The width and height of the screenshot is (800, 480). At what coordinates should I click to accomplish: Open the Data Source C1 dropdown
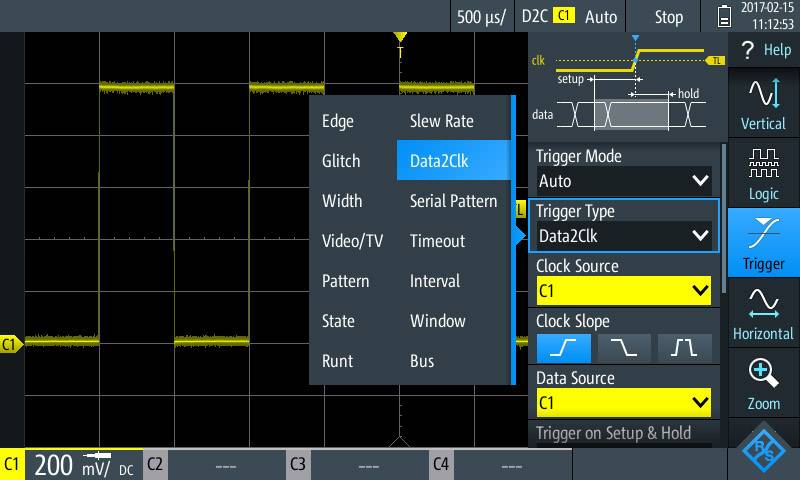click(624, 403)
